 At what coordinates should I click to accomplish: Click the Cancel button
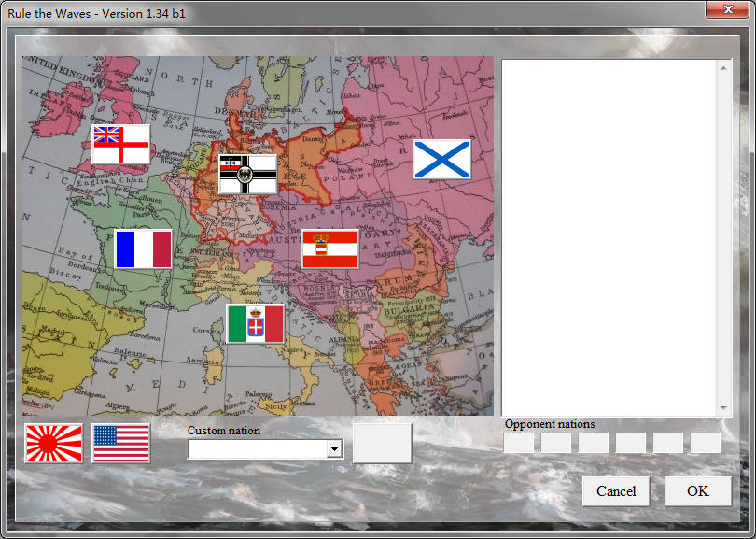(x=616, y=491)
